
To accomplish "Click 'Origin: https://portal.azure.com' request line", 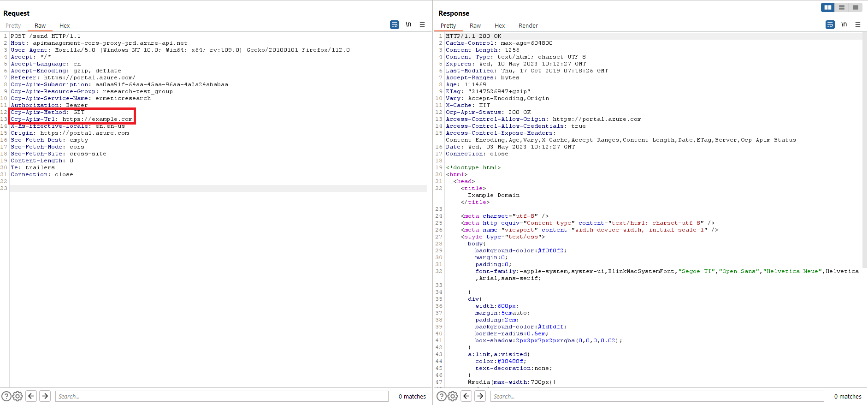I will point(70,133).
